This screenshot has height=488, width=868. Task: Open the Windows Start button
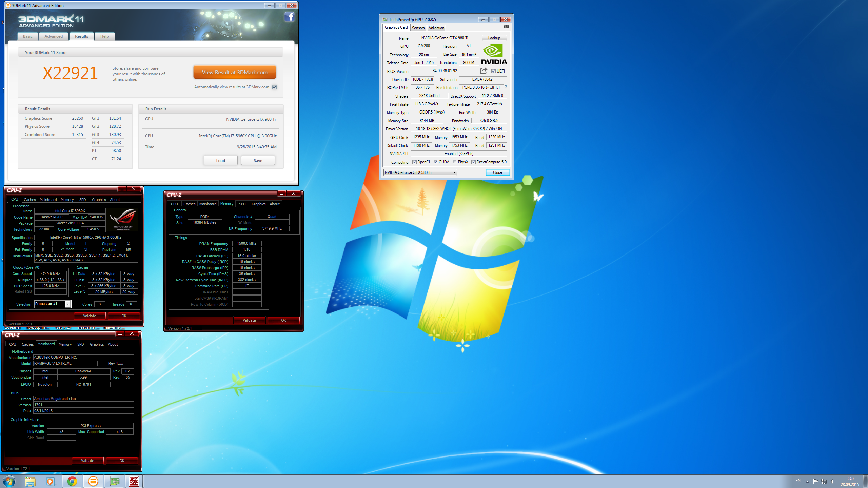click(x=9, y=481)
